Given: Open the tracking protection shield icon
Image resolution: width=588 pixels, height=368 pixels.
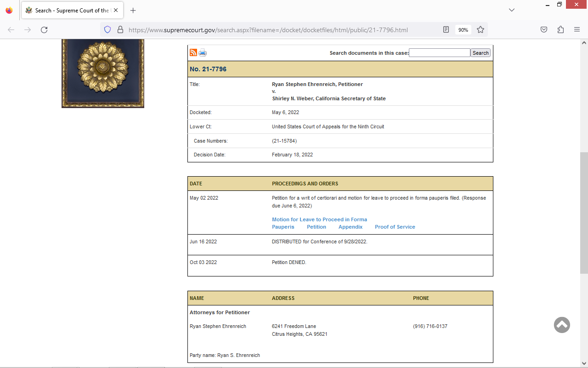Looking at the screenshot, I should tap(107, 30).
